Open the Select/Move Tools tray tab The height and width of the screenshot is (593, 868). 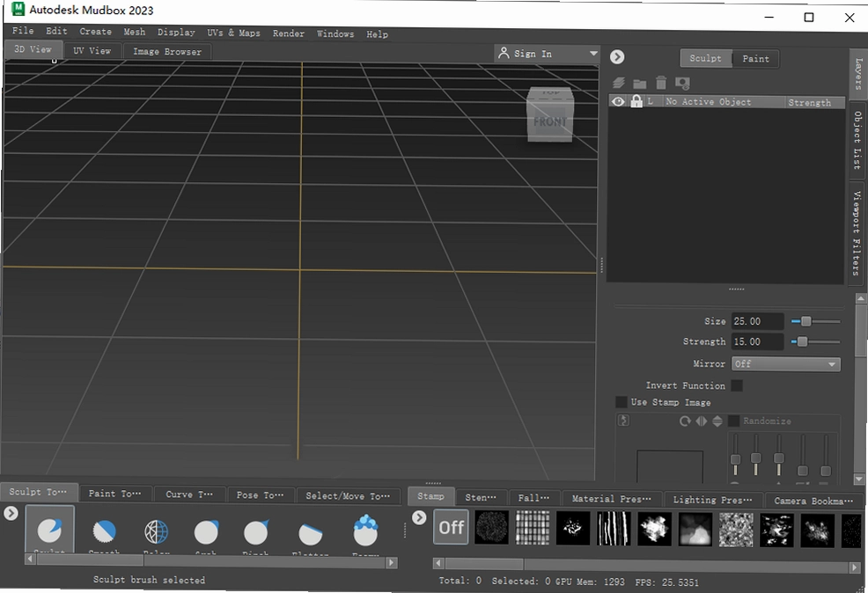coord(348,496)
